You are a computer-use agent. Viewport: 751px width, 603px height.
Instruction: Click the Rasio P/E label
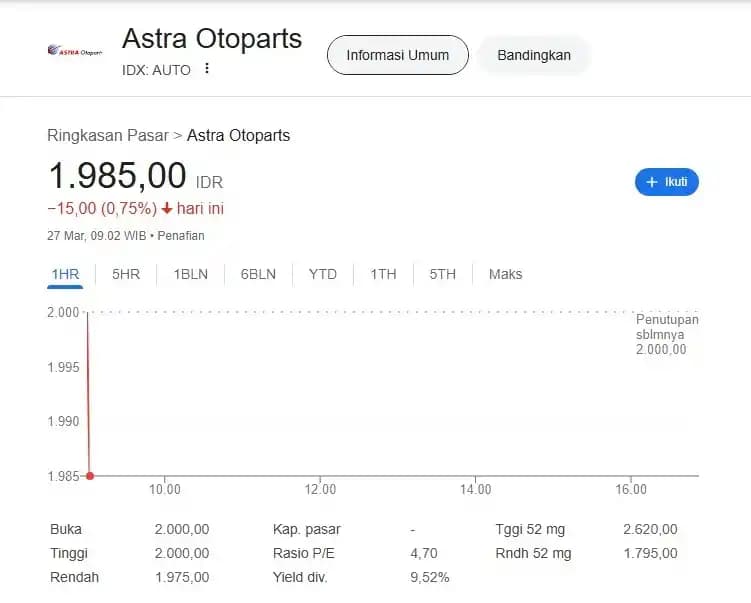304,553
